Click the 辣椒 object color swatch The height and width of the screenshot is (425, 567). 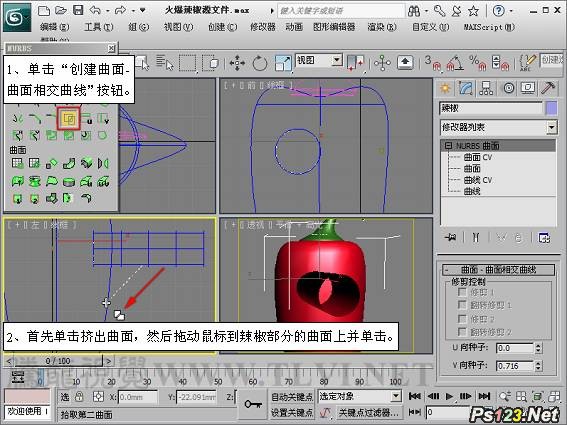(x=551, y=108)
